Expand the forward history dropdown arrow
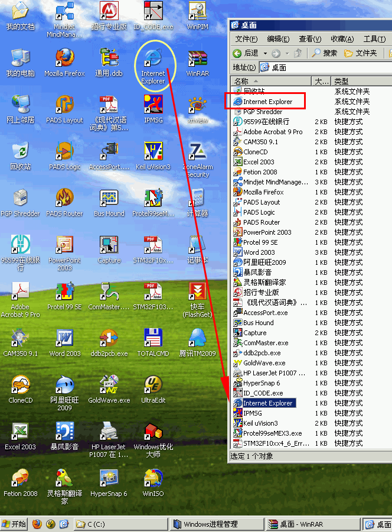The width and height of the screenshot is (392, 532). (x=287, y=53)
